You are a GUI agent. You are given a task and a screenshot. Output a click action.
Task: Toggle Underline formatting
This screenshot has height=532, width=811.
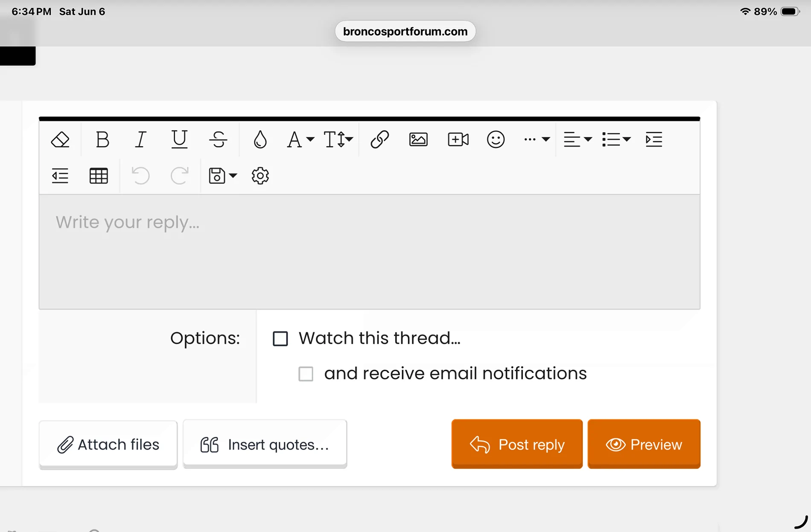(179, 140)
